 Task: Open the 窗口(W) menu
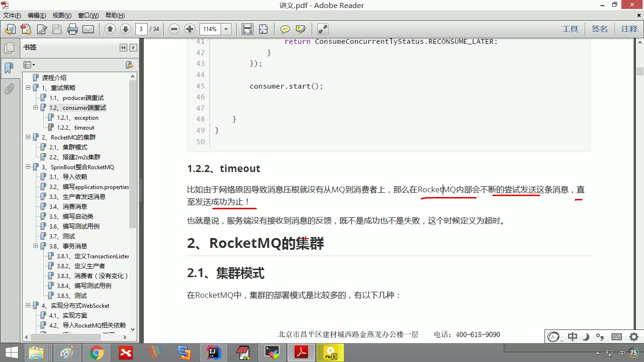tap(88, 16)
